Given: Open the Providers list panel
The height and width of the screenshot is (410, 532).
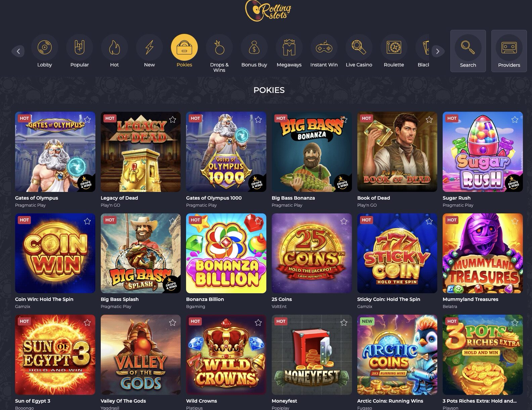Looking at the screenshot, I should [x=509, y=51].
